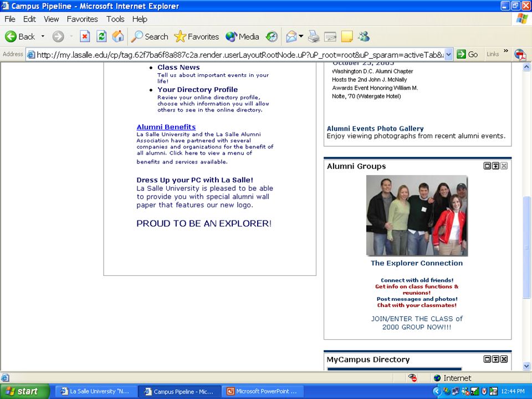Expand the Mail dropdown arrow
Screen dimensions: 532x399
point(301,37)
